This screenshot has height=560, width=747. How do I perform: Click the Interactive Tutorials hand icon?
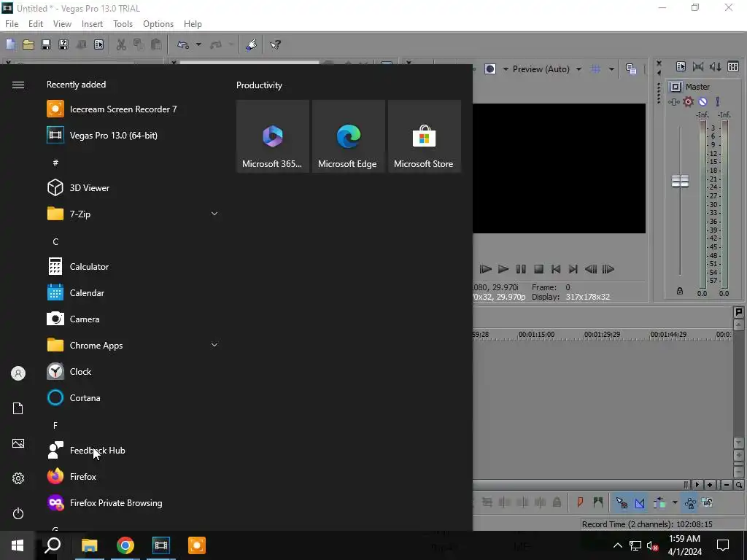click(x=251, y=44)
